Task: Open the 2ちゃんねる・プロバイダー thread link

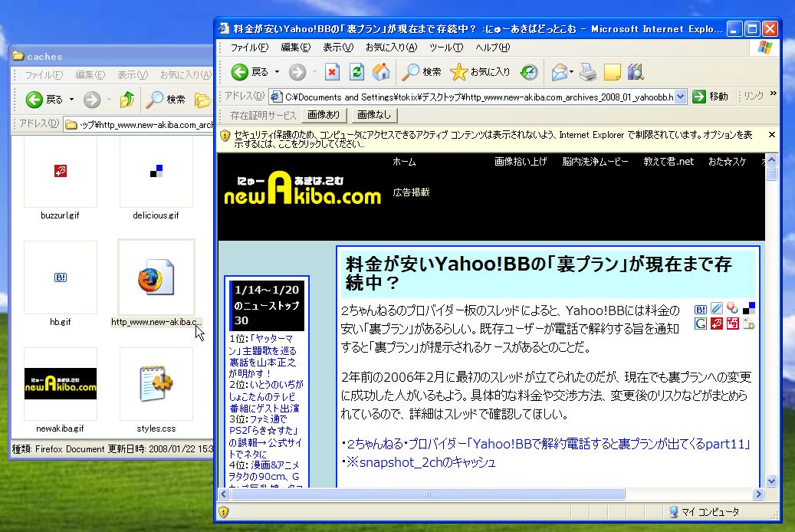Action: (549, 444)
